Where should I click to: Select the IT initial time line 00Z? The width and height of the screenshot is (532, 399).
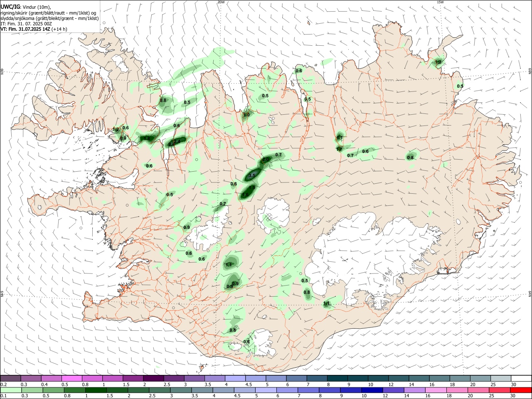pos(26,24)
